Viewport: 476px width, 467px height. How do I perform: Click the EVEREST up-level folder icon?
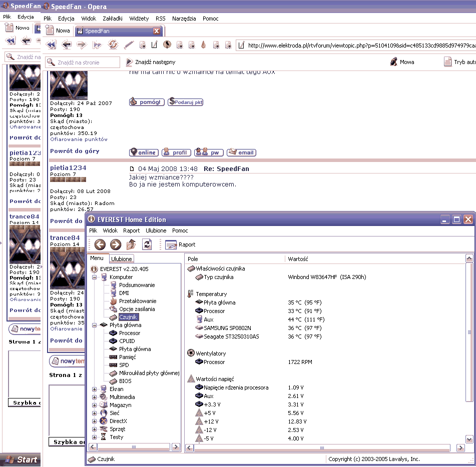(x=131, y=244)
